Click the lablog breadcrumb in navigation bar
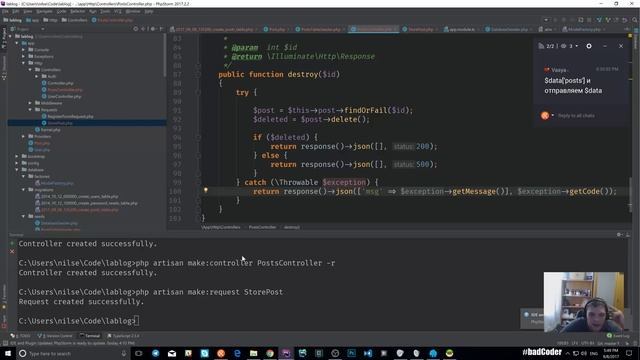 (x=12, y=20)
